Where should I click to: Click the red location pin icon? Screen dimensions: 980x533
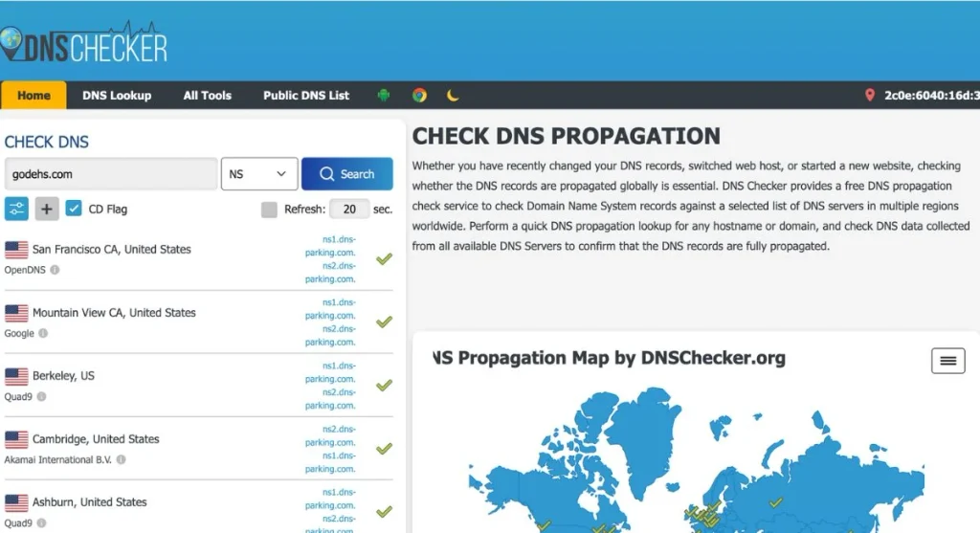[869, 95]
